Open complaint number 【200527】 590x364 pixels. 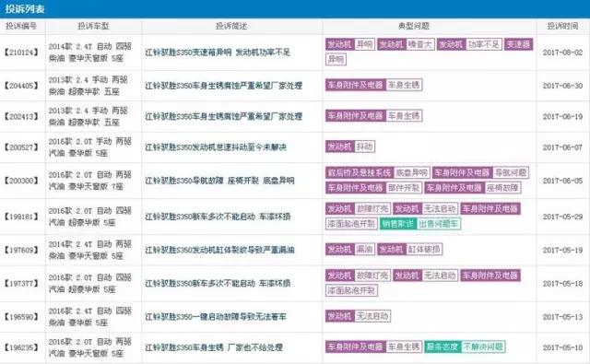(21, 147)
